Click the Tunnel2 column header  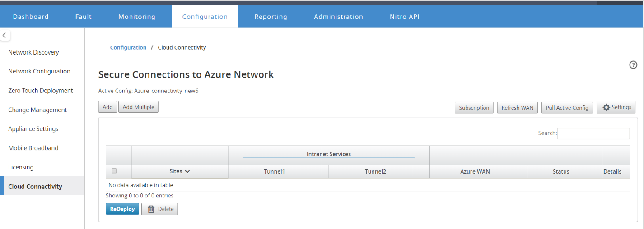tap(379, 172)
